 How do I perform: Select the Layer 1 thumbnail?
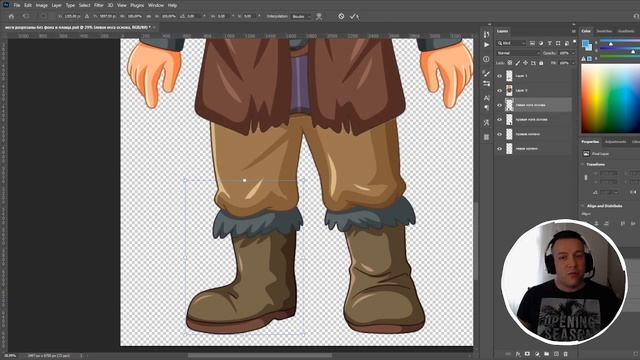(x=509, y=76)
